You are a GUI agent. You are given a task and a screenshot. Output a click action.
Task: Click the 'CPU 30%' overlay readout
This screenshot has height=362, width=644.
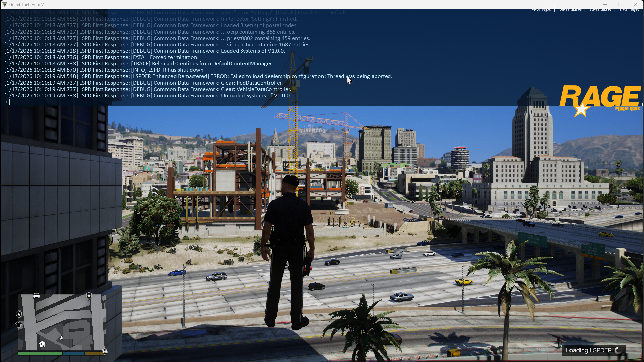pyautogui.click(x=600, y=10)
